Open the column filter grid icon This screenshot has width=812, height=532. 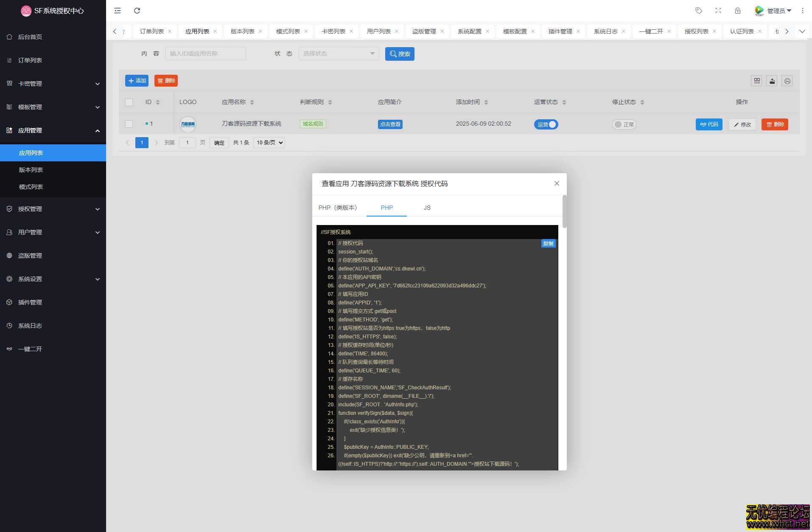click(757, 81)
